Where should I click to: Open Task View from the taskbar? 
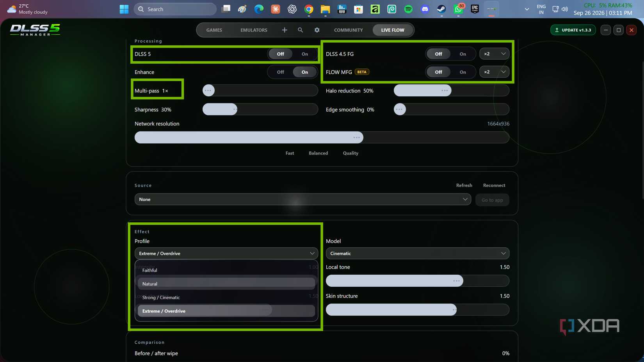(226, 9)
